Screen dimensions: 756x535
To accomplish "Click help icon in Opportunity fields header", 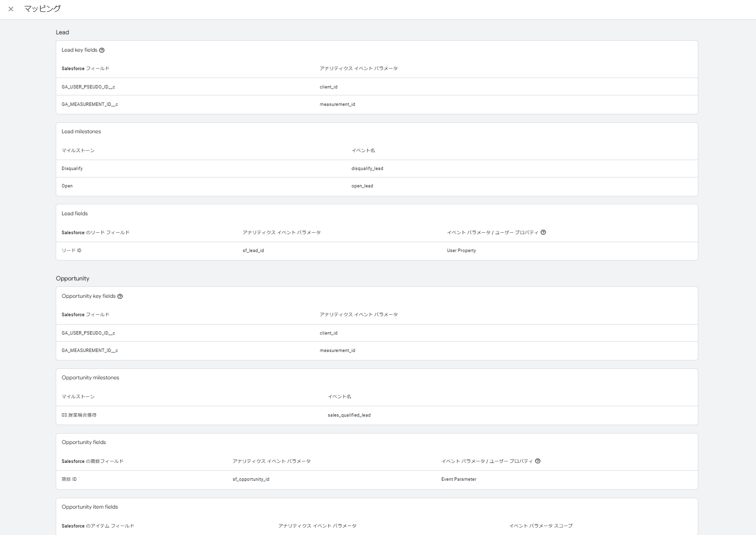I will click(x=538, y=461).
